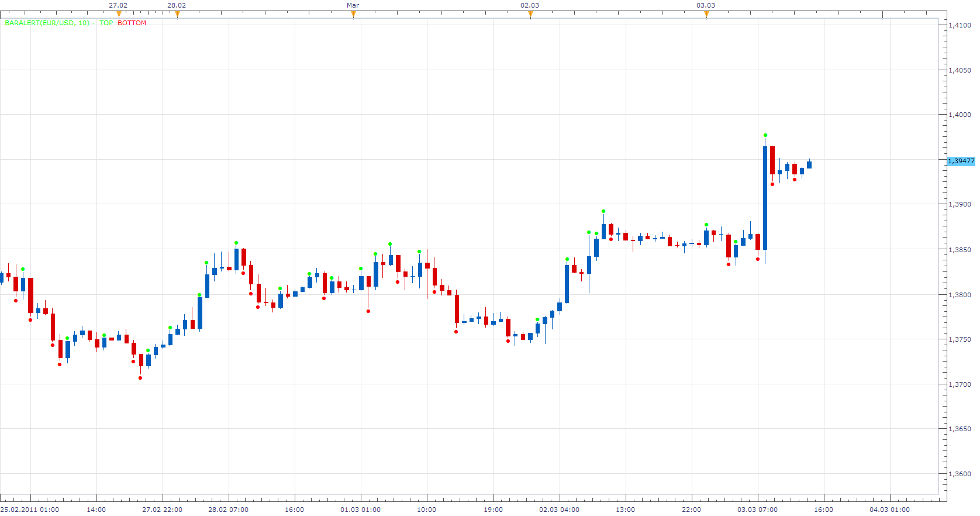
Task: Click the 1,3800 price axis label
Action: [x=960, y=295]
